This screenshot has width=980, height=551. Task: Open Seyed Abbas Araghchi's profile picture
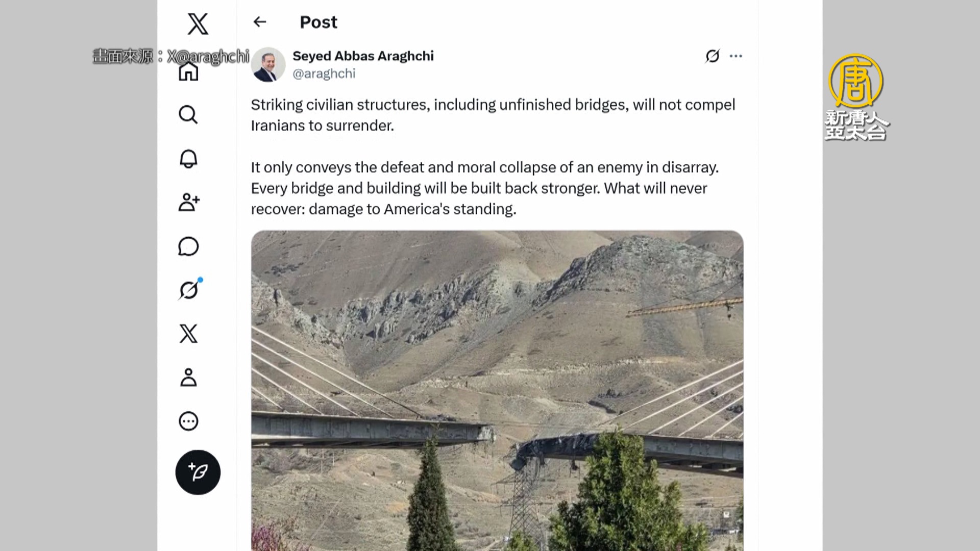pos(268,65)
